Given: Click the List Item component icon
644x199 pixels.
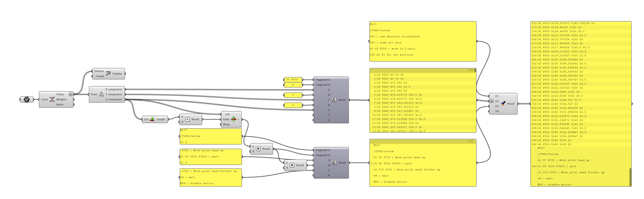Looking at the screenshot, I should click(234, 119).
